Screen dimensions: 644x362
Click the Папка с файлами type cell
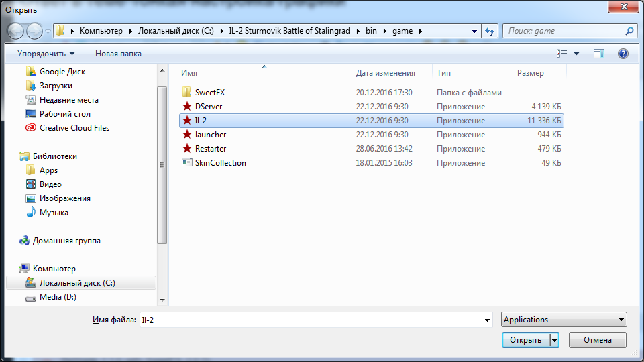(469, 93)
